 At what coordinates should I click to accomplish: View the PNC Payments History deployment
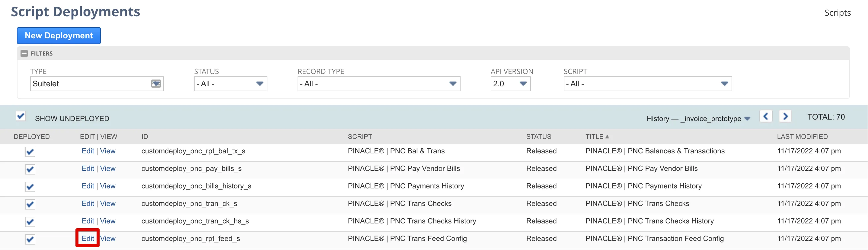tap(108, 186)
